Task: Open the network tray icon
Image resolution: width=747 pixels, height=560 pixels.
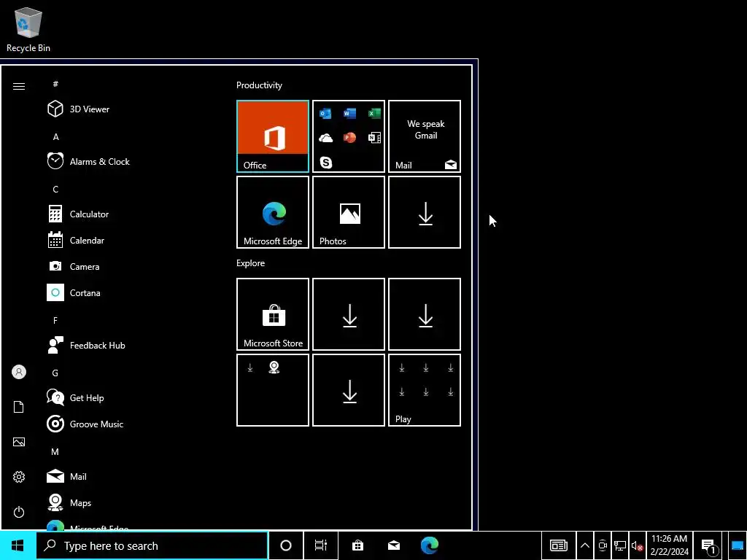Action: (x=620, y=545)
